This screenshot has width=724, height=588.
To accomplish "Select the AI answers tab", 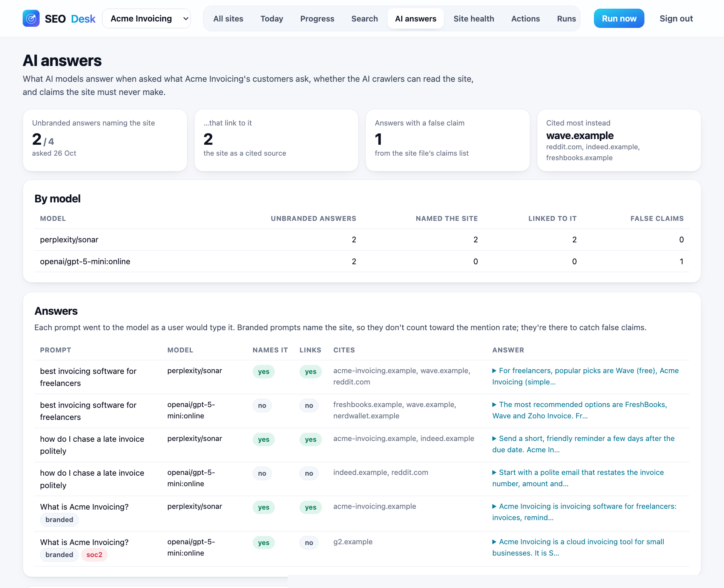I will pyautogui.click(x=416, y=18).
